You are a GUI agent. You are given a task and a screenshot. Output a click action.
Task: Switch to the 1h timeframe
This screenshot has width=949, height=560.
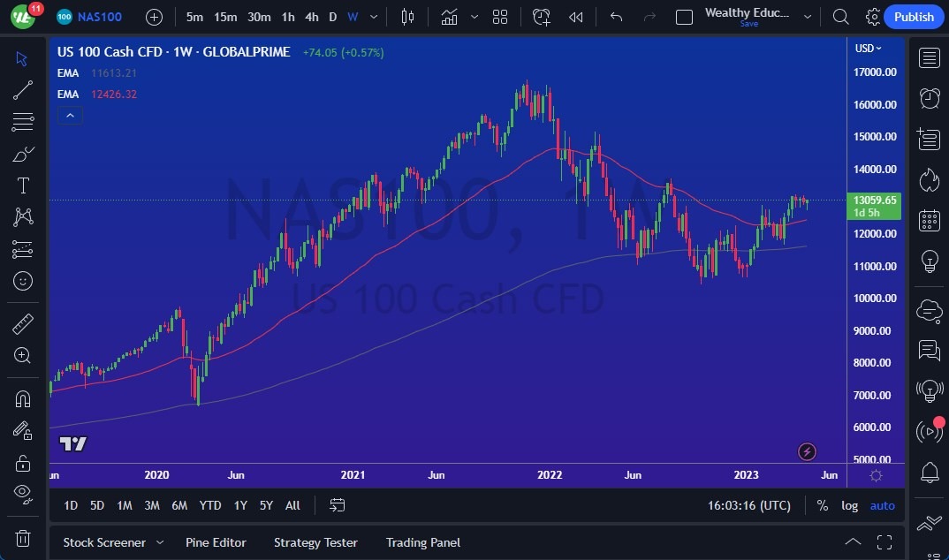pos(288,17)
